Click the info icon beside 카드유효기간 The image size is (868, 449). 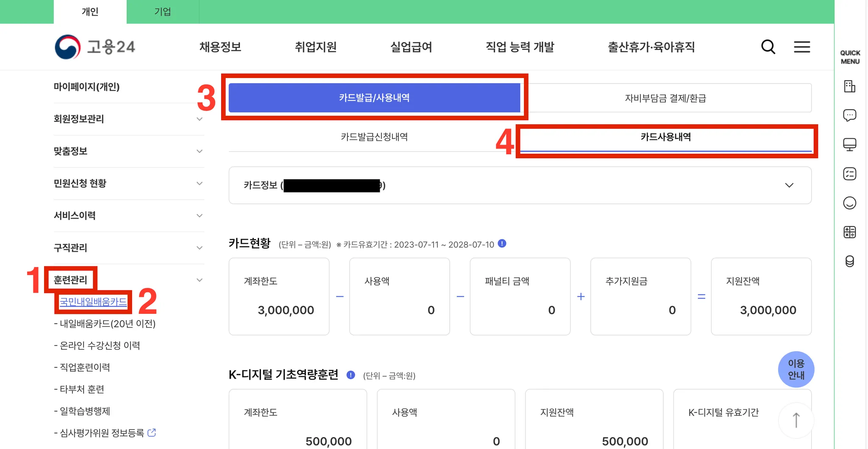tap(502, 244)
